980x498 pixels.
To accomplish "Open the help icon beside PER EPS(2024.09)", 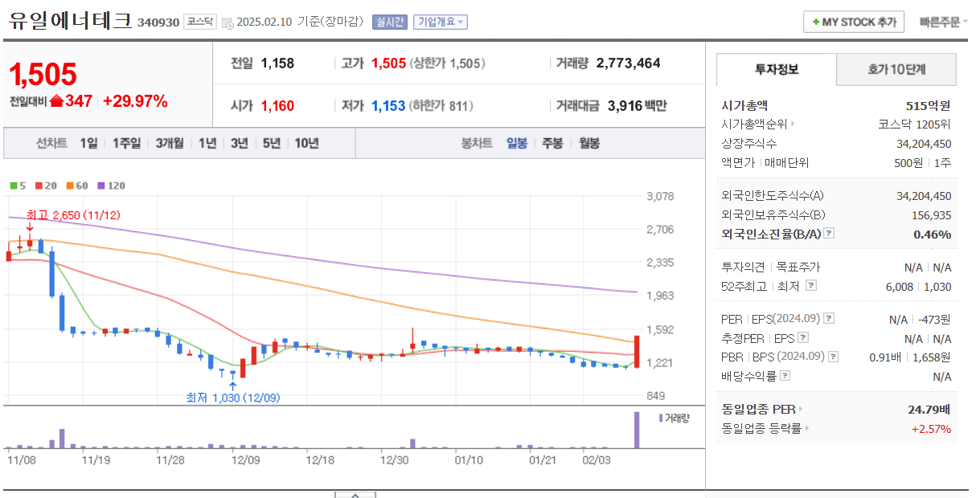I will (x=829, y=319).
